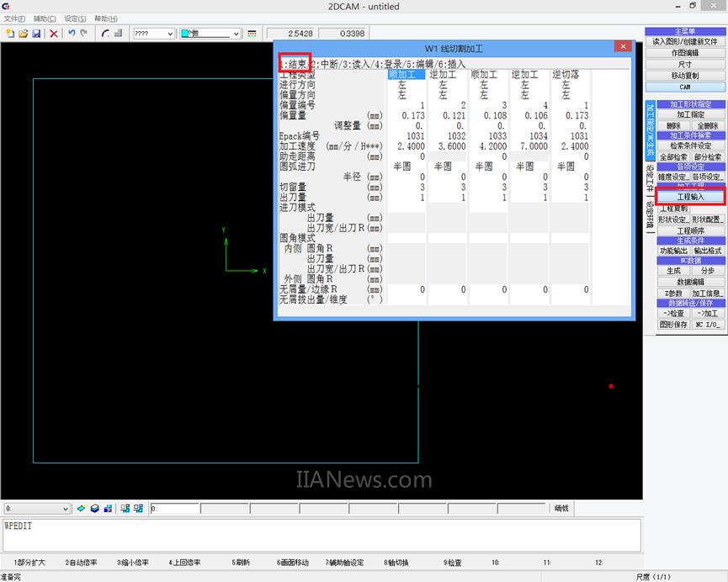Click the 5:刷新 function key
The height and width of the screenshot is (582, 728).
click(x=241, y=563)
